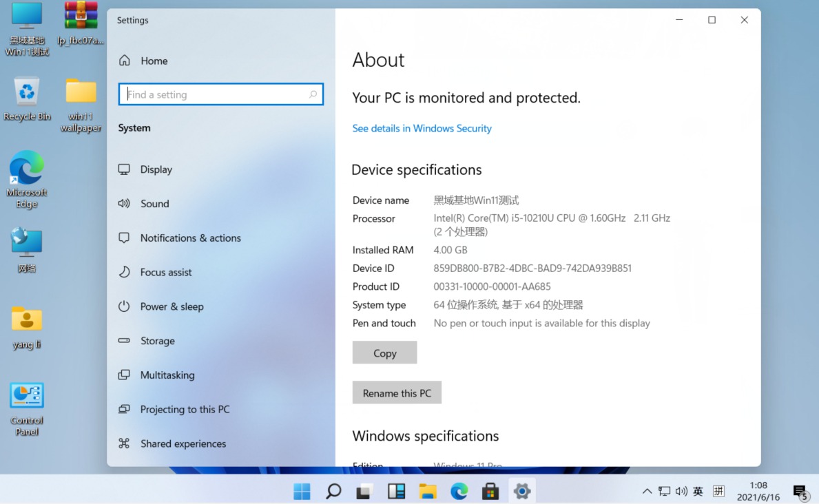Open Widgets panel on taskbar
The width and height of the screenshot is (819, 504).
(x=396, y=492)
